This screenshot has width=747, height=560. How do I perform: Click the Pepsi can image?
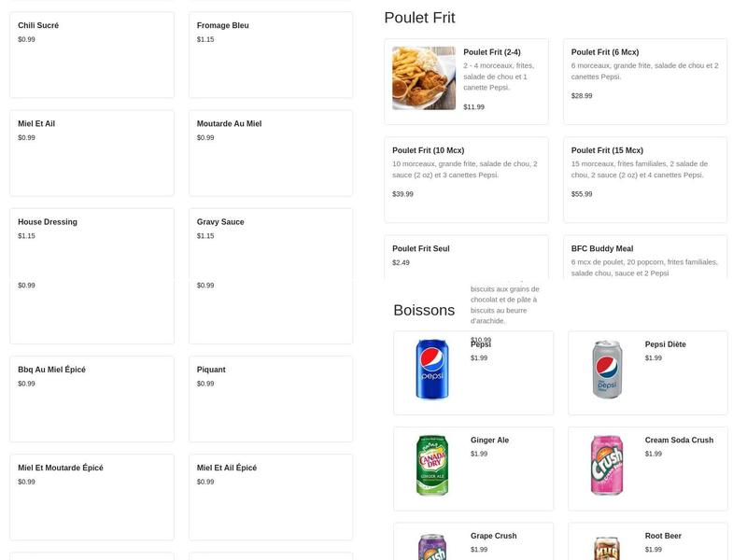click(432, 370)
